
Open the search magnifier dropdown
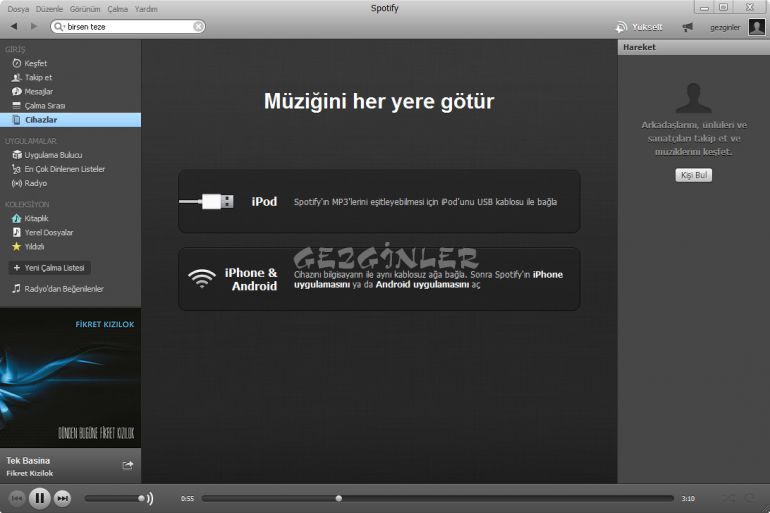pyautogui.click(x=59, y=27)
